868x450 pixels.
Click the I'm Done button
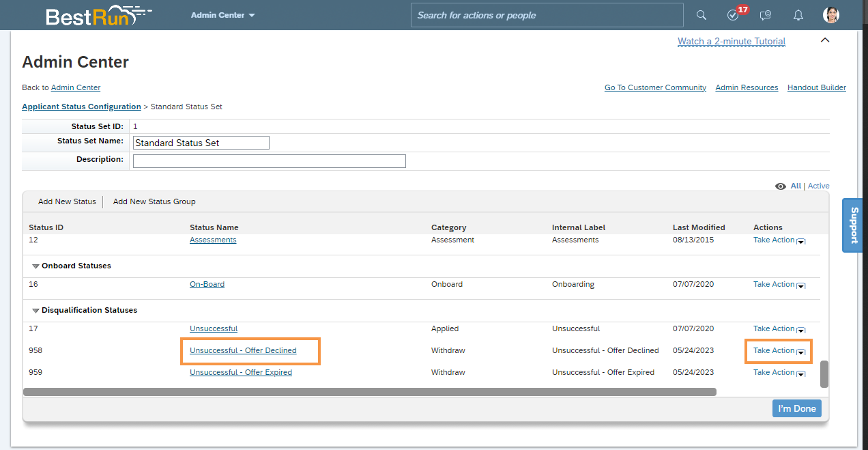796,408
